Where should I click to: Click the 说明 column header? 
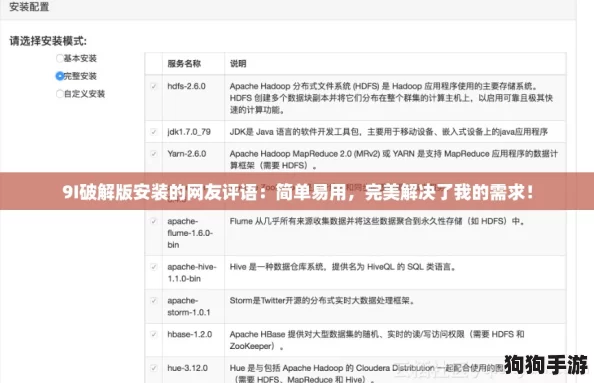tap(238, 64)
